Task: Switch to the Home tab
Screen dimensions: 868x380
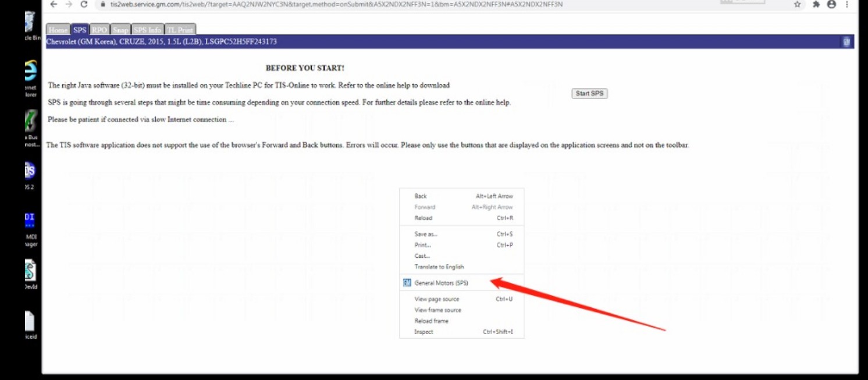Action: coord(58,30)
